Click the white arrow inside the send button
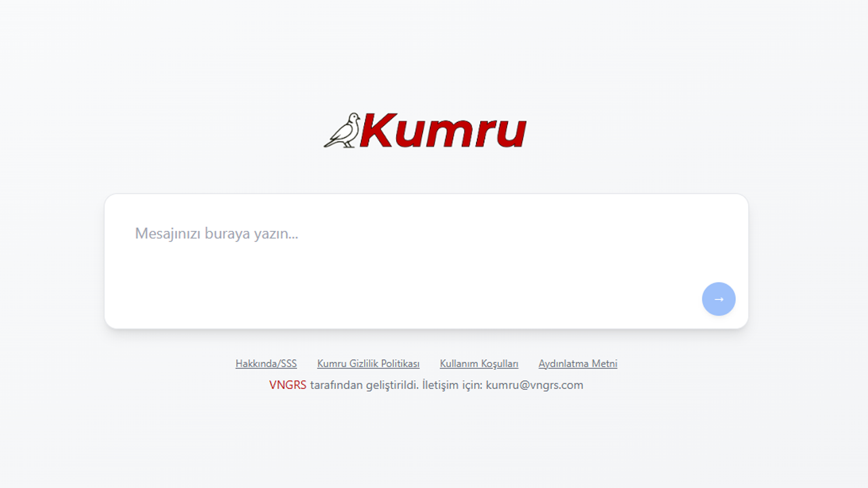Viewport: 868px width, 488px height. [x=719, y=299]
